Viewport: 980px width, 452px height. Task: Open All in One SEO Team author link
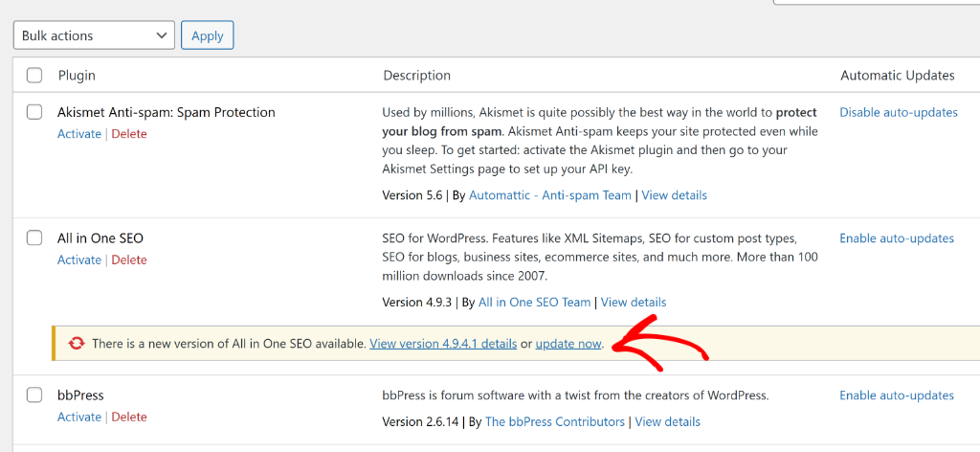coord(534,302)
